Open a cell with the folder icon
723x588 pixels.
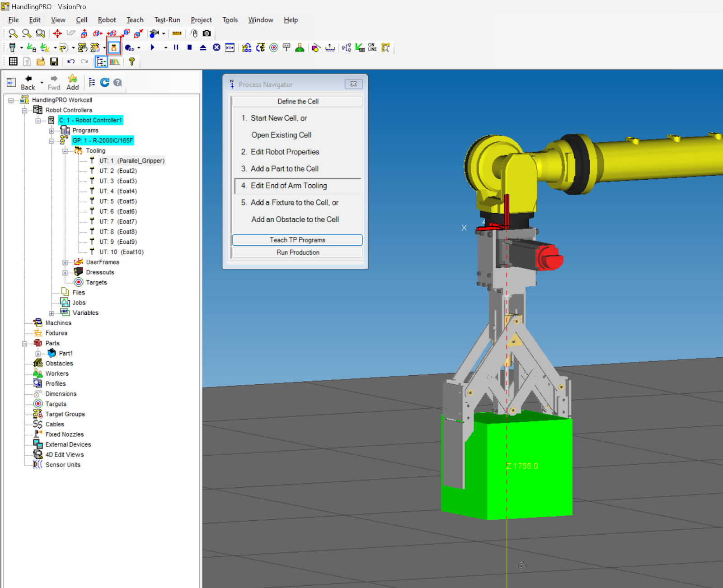point(41,61)
